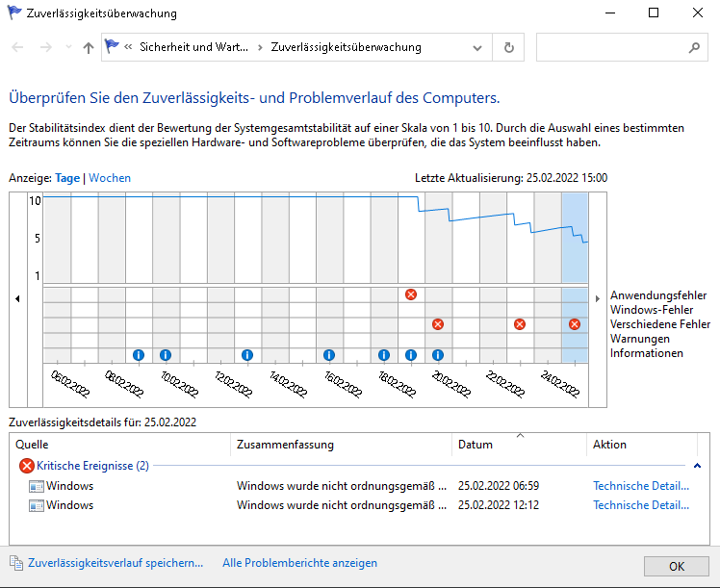Select the information icon on 09.02.2022
Screen dimensions: 720x588
pyautogui.click(x=138, y=355)
